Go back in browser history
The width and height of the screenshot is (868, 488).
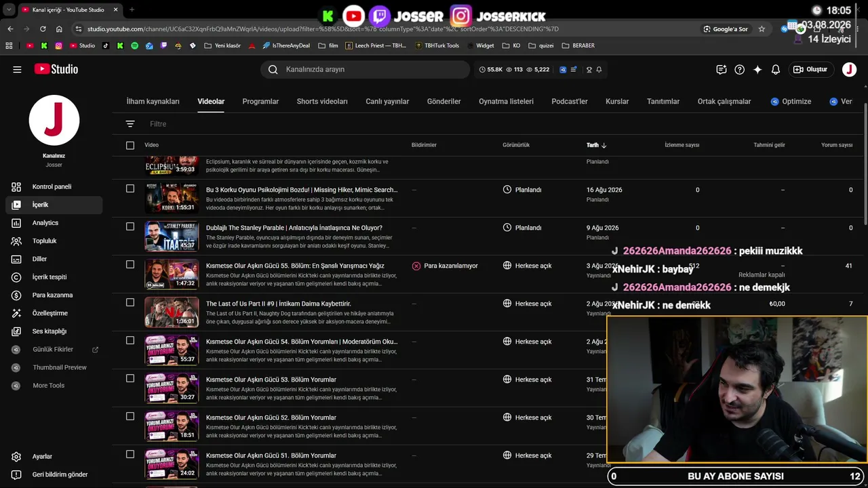[x=10, y=29]
